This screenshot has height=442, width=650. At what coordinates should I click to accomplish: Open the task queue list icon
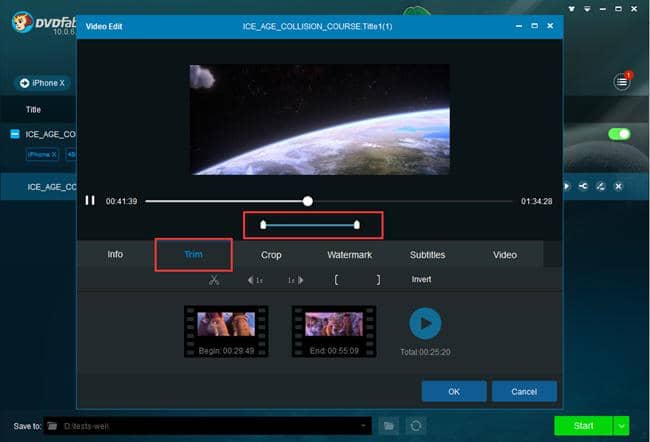click(622, 82)
